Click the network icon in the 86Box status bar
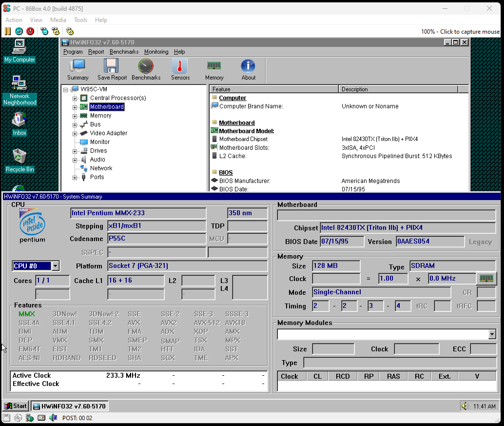This screenshot has width=504, height=426. pos(30,418)
